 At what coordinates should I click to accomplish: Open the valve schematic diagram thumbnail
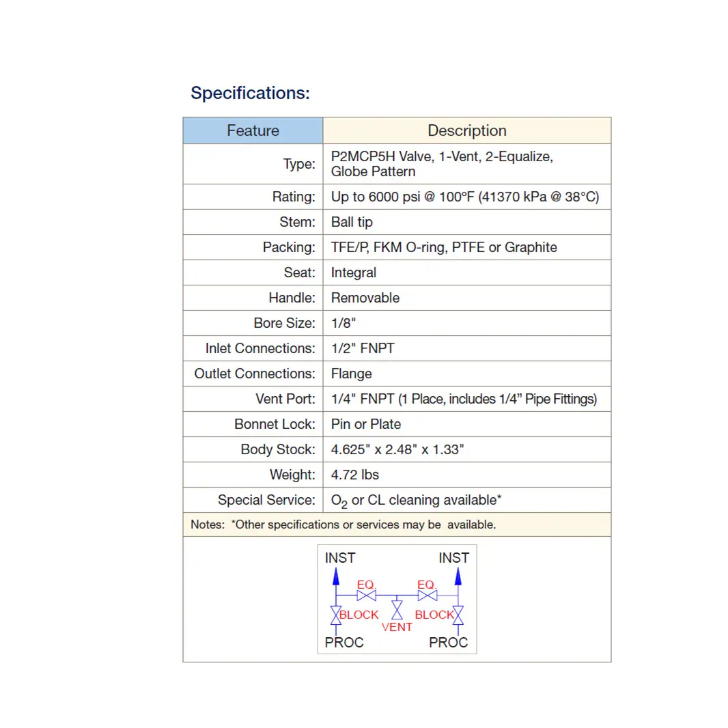pyautogui.click(x=397, y=600)
